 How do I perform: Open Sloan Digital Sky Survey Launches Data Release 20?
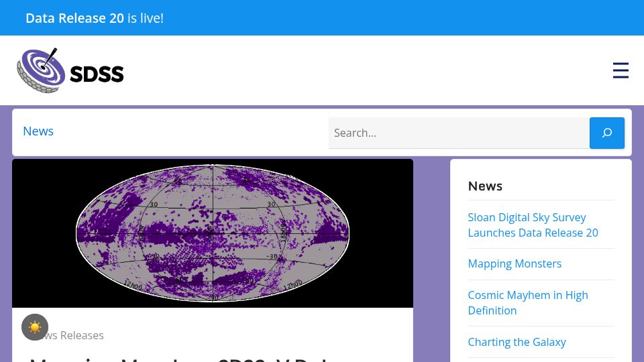pyautogui.click(x=533, y=225)
